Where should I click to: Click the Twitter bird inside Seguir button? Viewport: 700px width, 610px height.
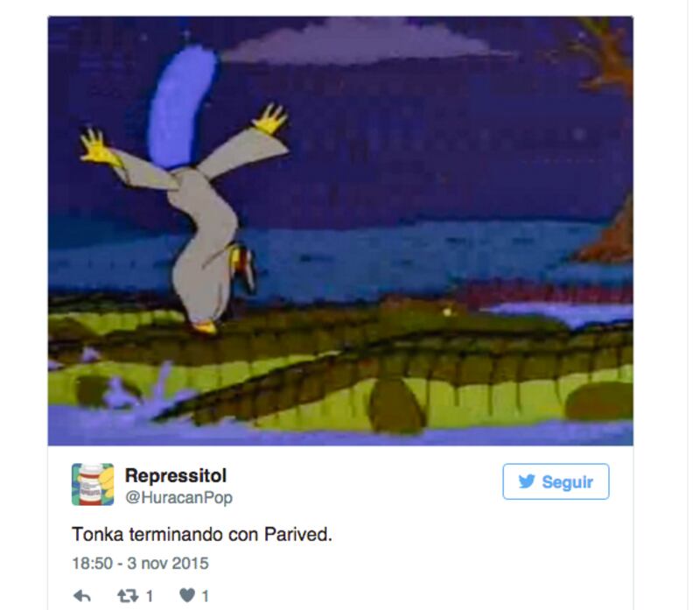pos(527,481)
